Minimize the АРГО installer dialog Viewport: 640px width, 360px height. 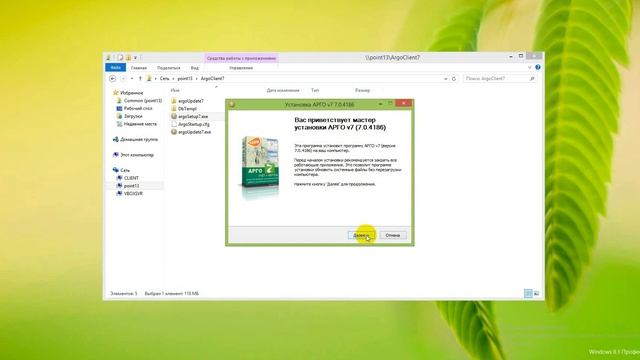coord(380,104)
